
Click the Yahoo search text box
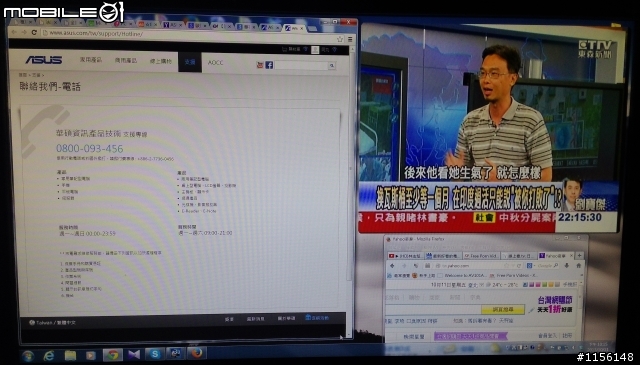coord(433,310)
